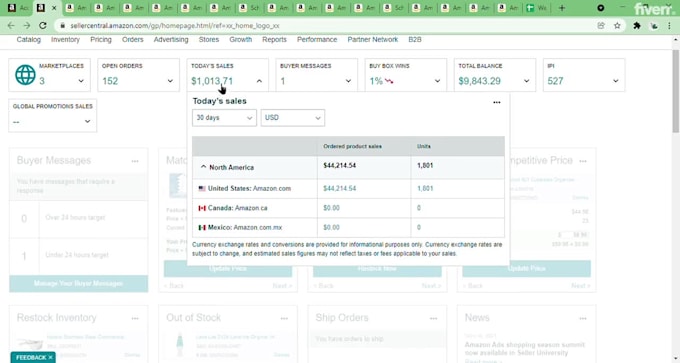The image size is (680, 363).
Task: Open the Performance menu
Action: (317, 39)
